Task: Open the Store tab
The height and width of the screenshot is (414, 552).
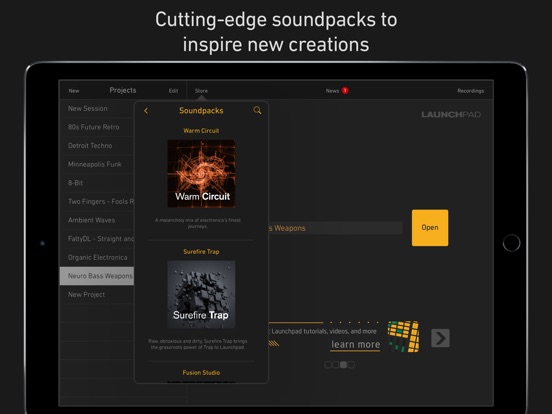Action: click(201, 91)
